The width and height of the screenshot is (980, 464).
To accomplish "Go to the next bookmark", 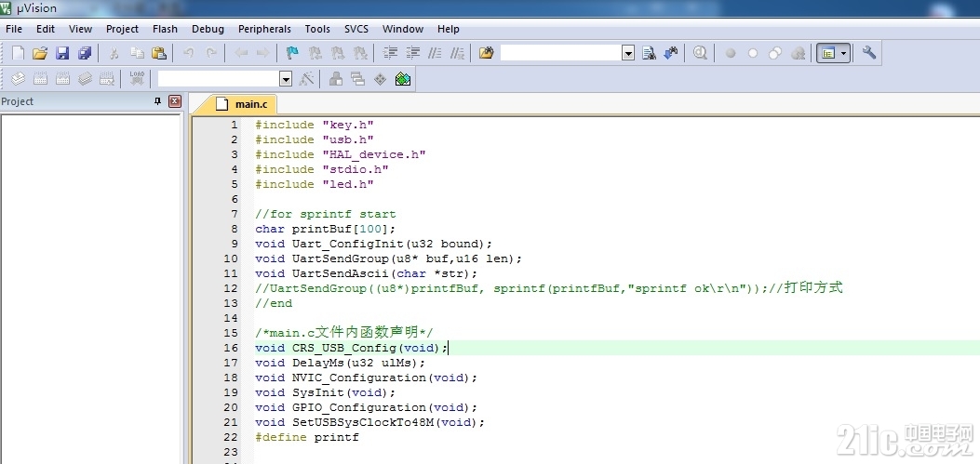I will (338, 53).
